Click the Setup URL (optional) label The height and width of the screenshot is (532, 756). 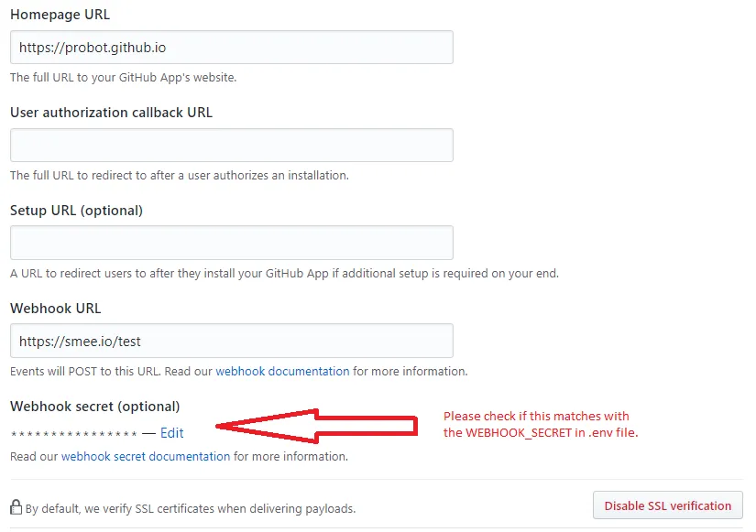(76, 211)
